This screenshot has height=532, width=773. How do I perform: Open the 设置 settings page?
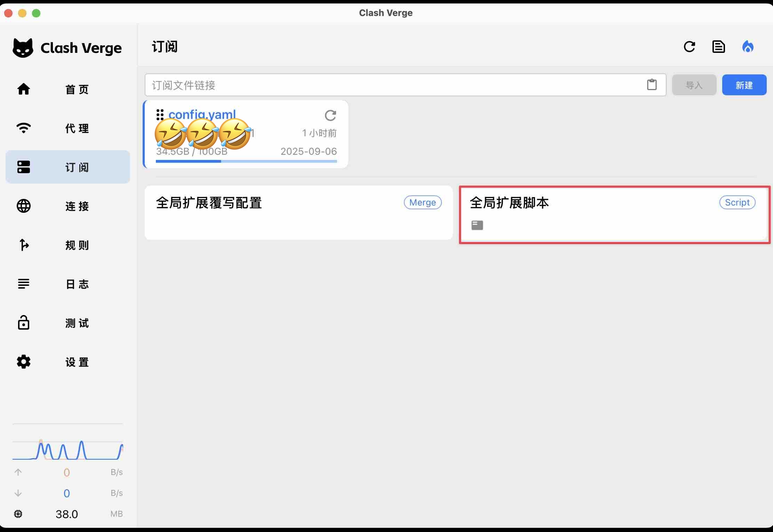[68, 362]
